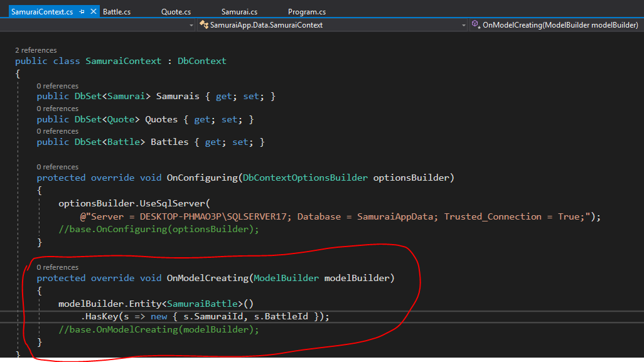Viewport: 644px width, 362px height.
Task: Open the "0 references" link above Battles property
Action: pos(58,131)
